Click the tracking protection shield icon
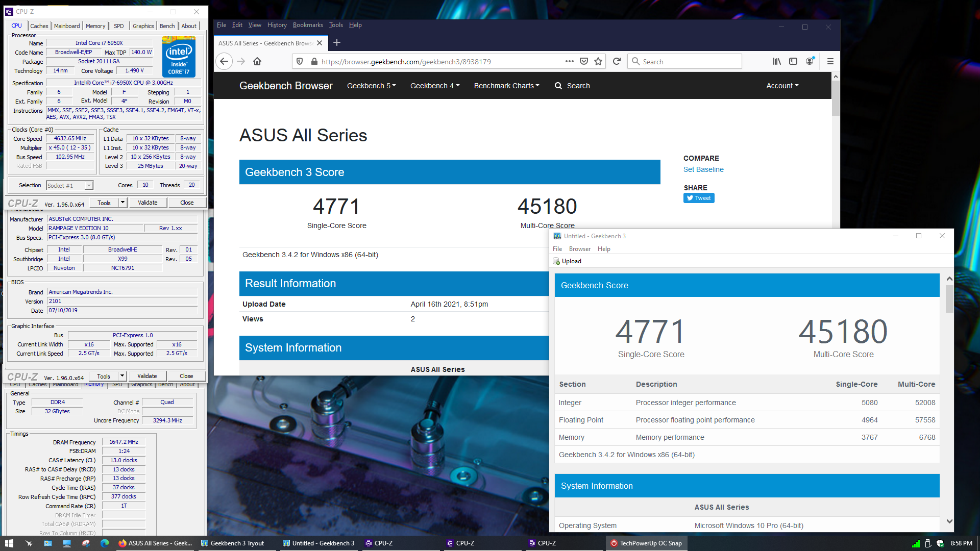 point(300,61)
